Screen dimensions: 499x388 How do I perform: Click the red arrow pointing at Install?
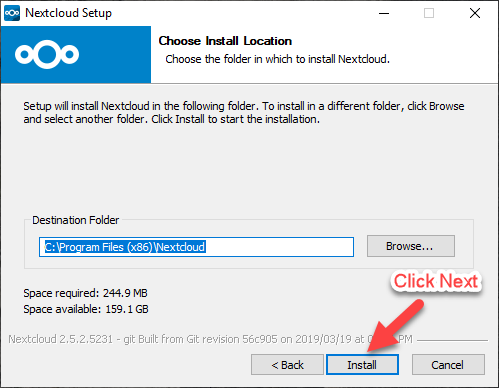(396, 326)
